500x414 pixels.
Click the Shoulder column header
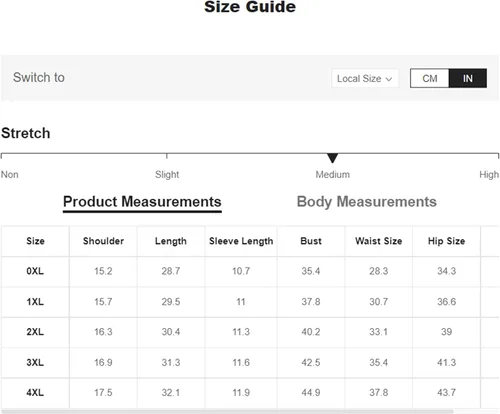(x=103, y=241)
